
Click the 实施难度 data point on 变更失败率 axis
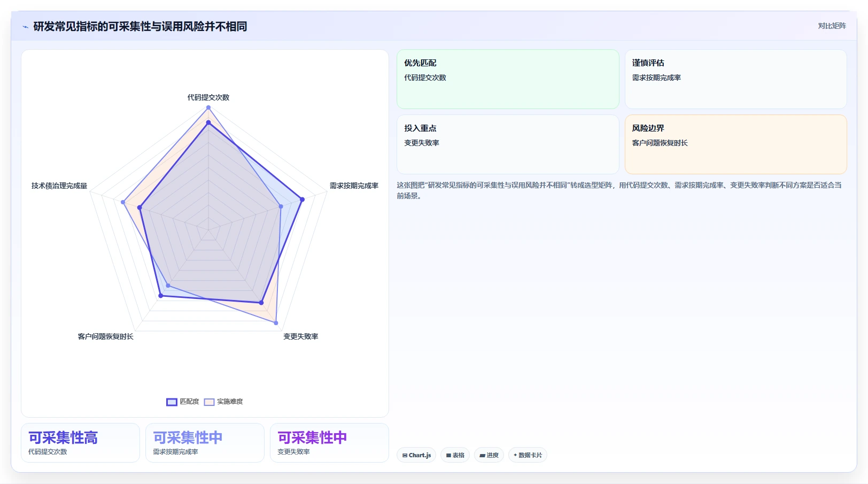tap(276, 323)
